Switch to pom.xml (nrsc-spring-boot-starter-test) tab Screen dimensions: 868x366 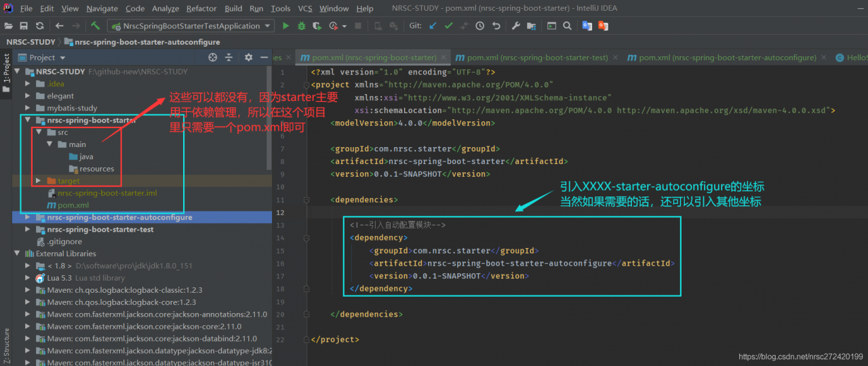537,58
